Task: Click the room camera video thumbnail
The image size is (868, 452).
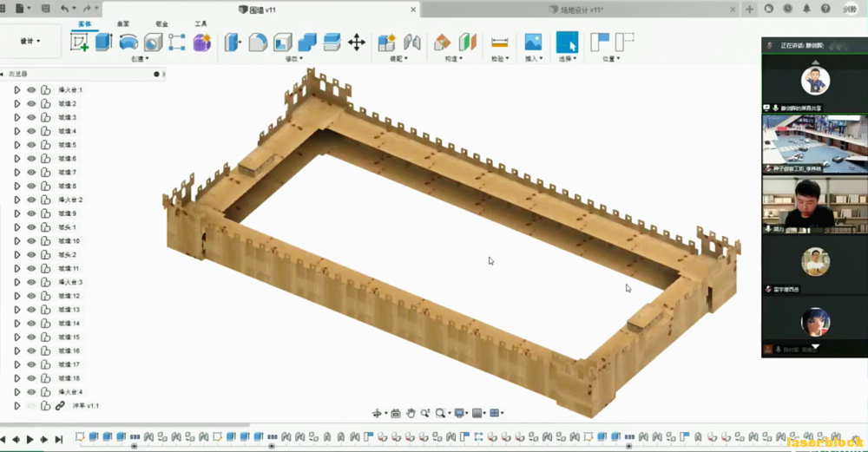Action: (815, 144)
